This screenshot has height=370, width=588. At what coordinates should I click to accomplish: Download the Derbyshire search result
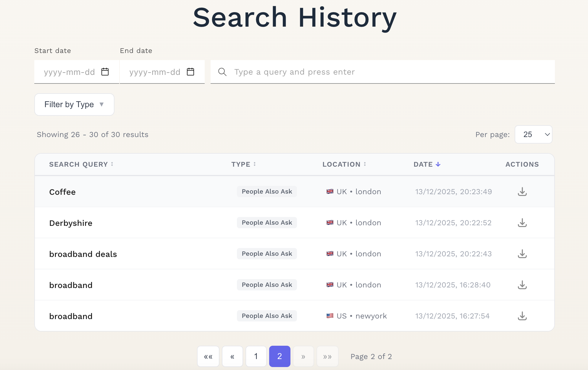[x=522, y=223]
